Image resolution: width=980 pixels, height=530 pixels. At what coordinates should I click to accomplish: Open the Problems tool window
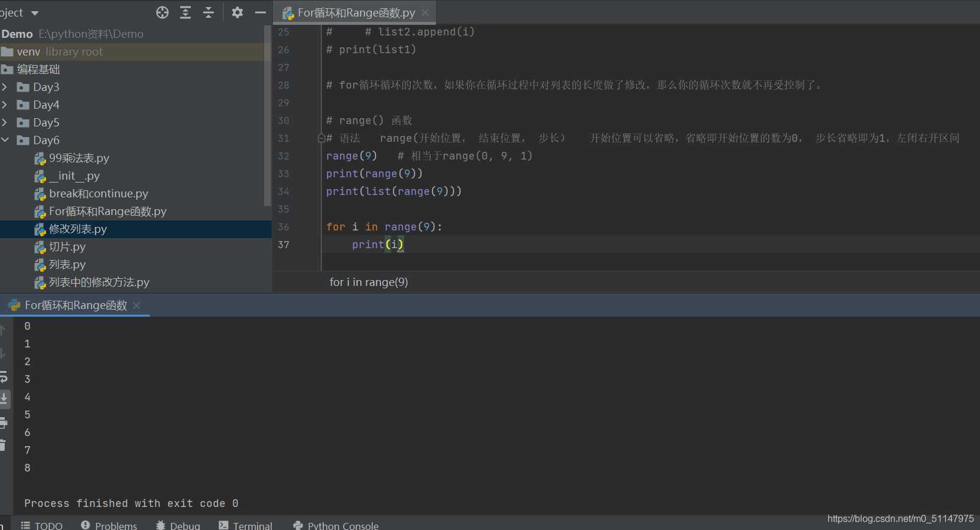click(109, 525)
